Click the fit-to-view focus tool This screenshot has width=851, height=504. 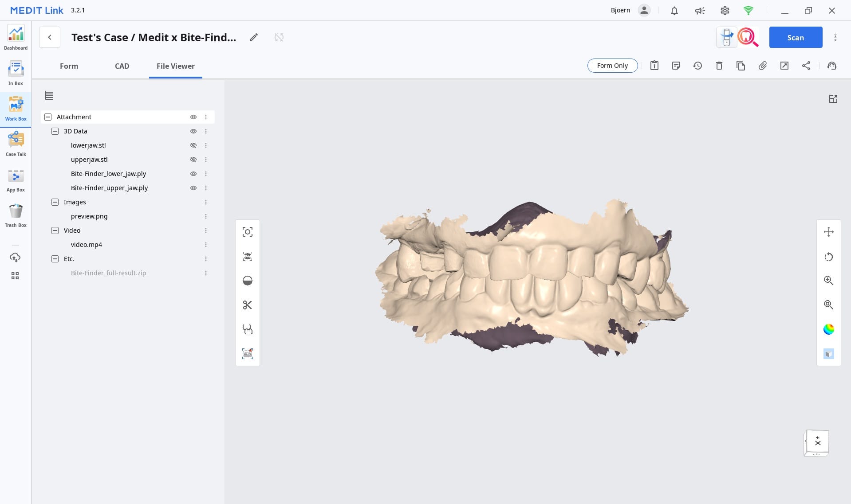click(248, 232)
